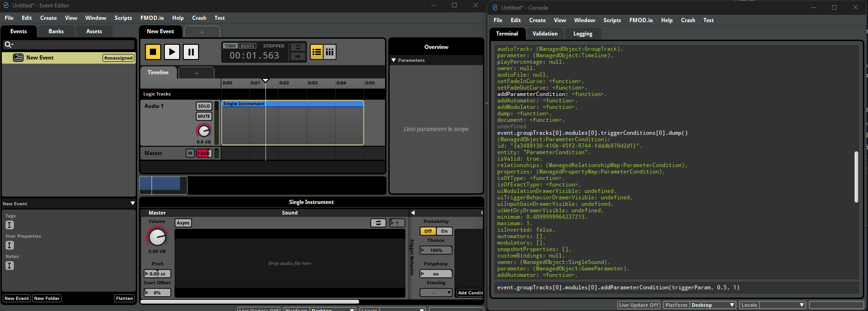Click the Audio 1 volume knob
868x311 pixels.
204,131
